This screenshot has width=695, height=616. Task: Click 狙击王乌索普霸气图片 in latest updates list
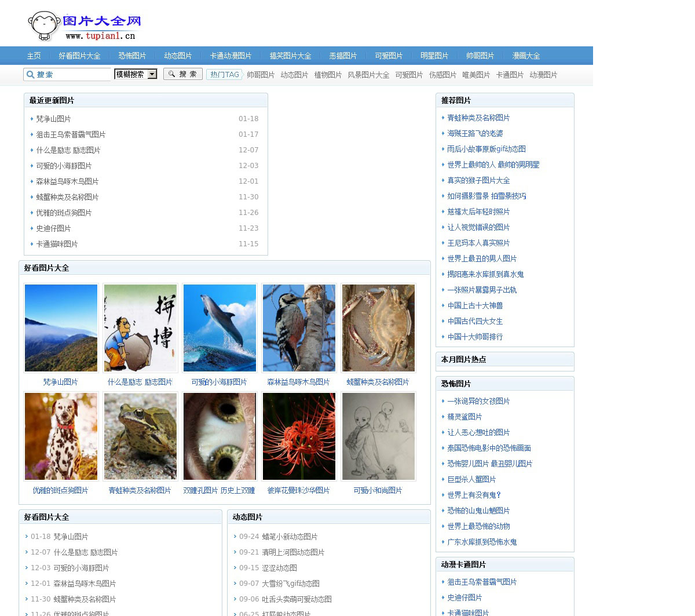[71, 134]
